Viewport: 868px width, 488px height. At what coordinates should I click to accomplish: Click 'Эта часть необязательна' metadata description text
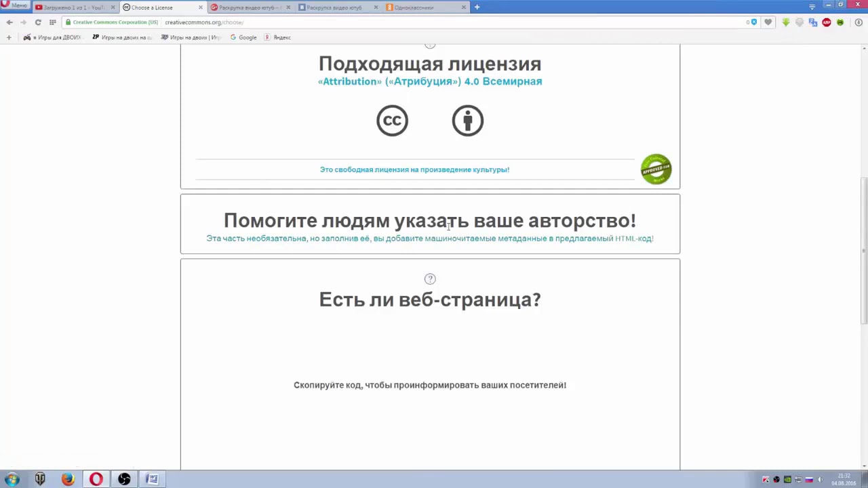430,239
